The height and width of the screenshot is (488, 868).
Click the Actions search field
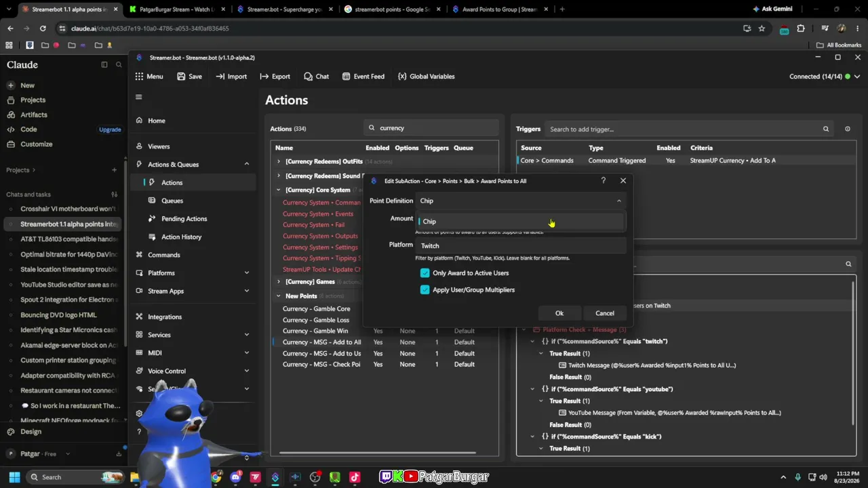tap(431, 128)
